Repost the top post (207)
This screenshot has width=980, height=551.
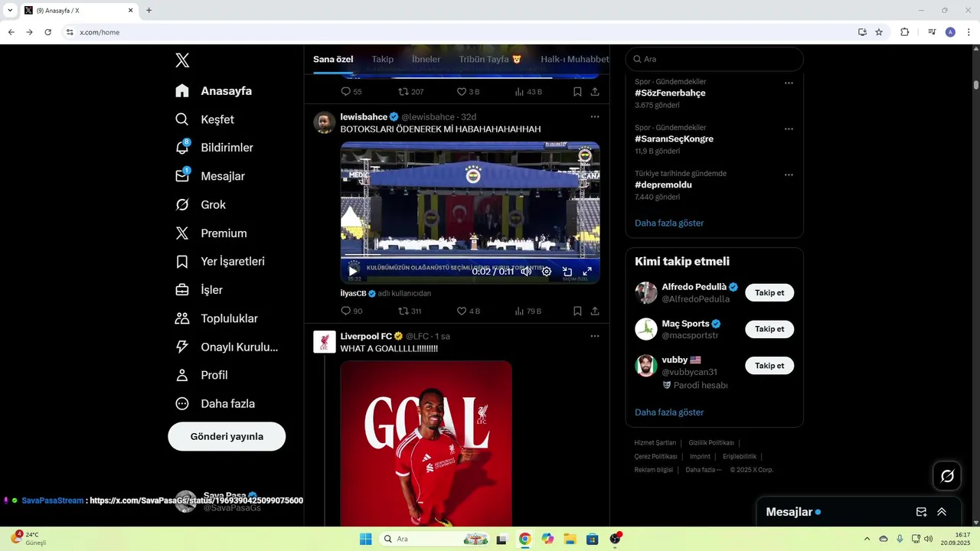coord(410,92)
